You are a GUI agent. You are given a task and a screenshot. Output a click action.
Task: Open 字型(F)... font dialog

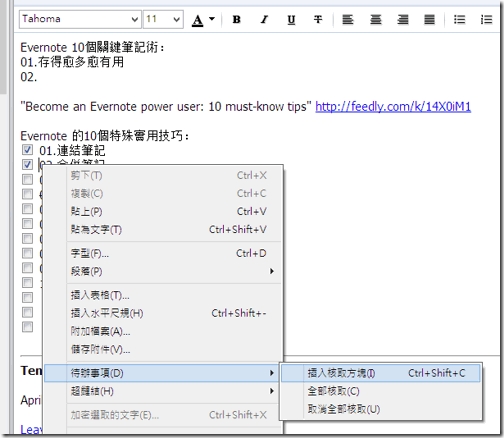coord(163,253)
